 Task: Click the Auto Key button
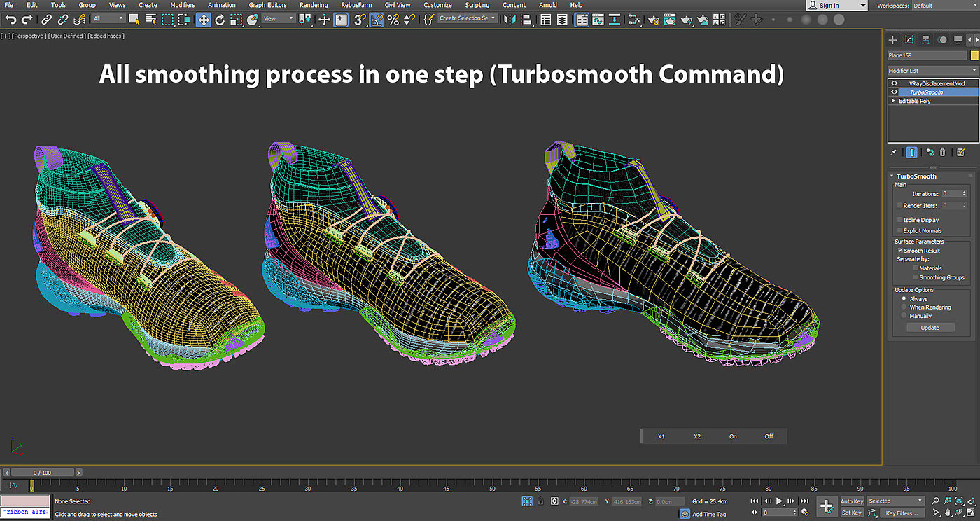click(851, 501)
